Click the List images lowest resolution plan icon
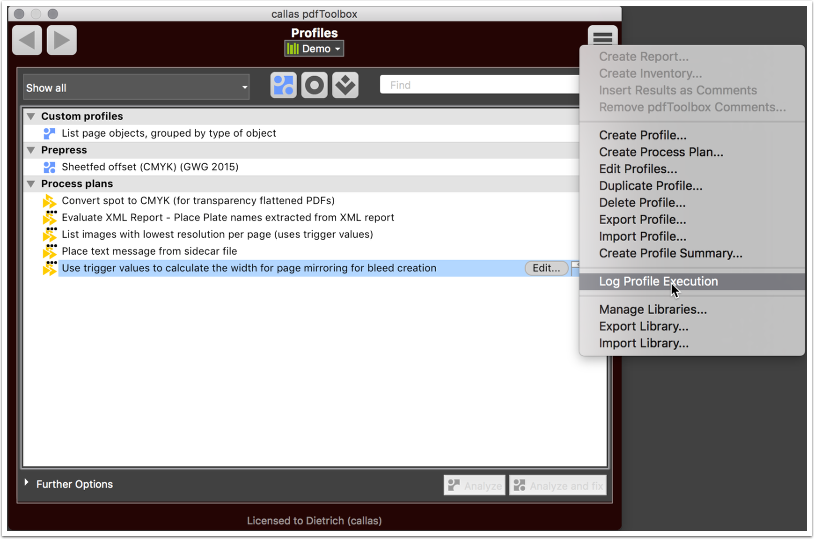 [x=49, y=235]
